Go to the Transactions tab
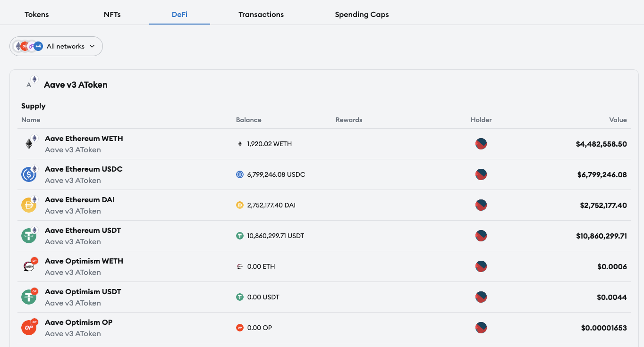This screenshot has width=644, height=347. (261, 14)
